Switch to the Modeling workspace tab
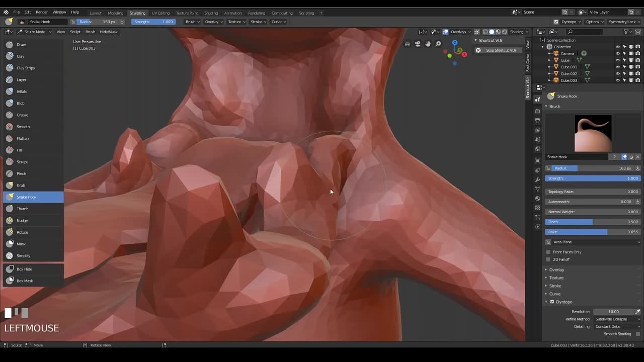This screenshot has width=644, height=362. pos(115,13)
